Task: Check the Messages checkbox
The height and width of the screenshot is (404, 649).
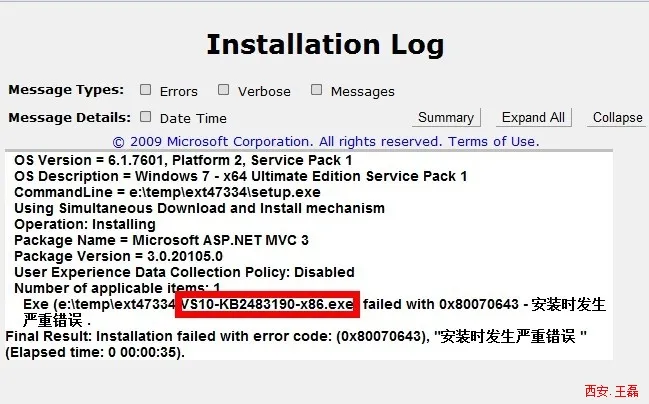Action: pos(316,90)
